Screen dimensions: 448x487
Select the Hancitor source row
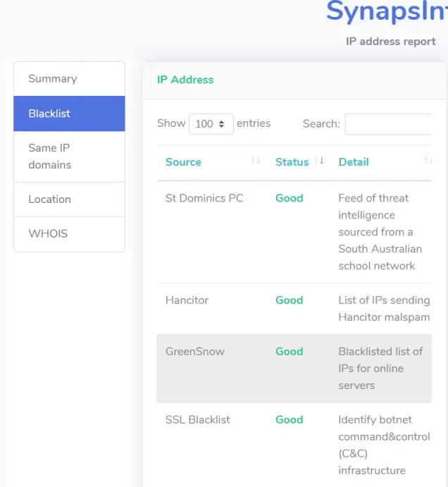(x=187, y=300)
